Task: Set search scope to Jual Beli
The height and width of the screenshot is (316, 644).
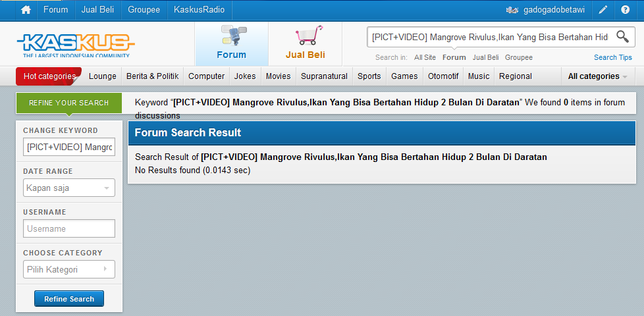Action: point(485,57)
